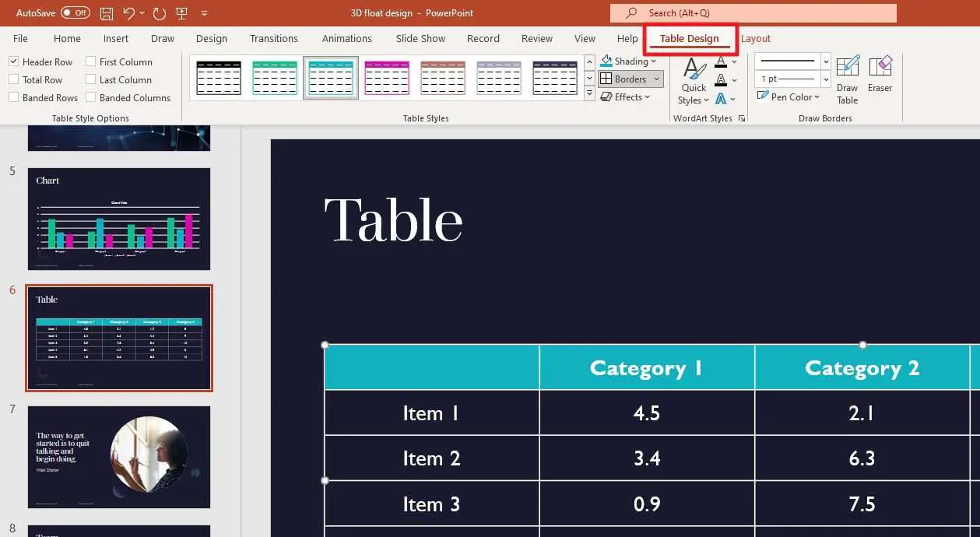Select slide 6 Table thumbnail
Screen dimensions: 980x537
(119, 338)
